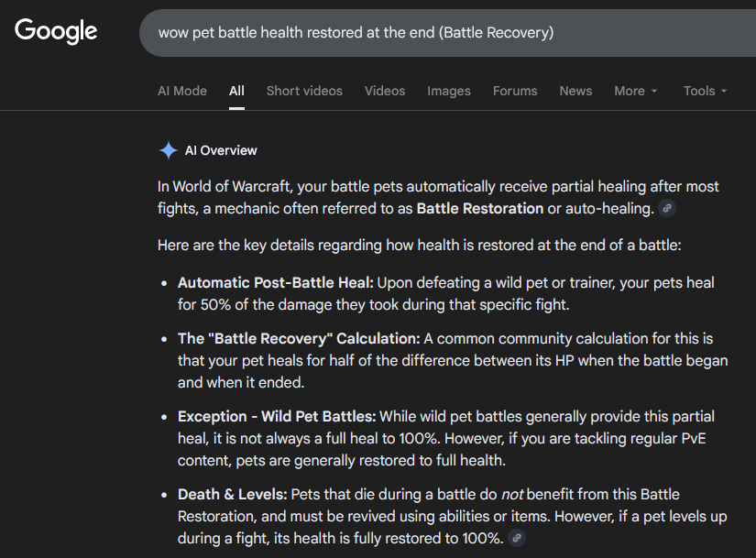
Task: Click "The Battle Recovery Calculation" bullet heading
Action: pyautogui.click(x=299, y=339)
